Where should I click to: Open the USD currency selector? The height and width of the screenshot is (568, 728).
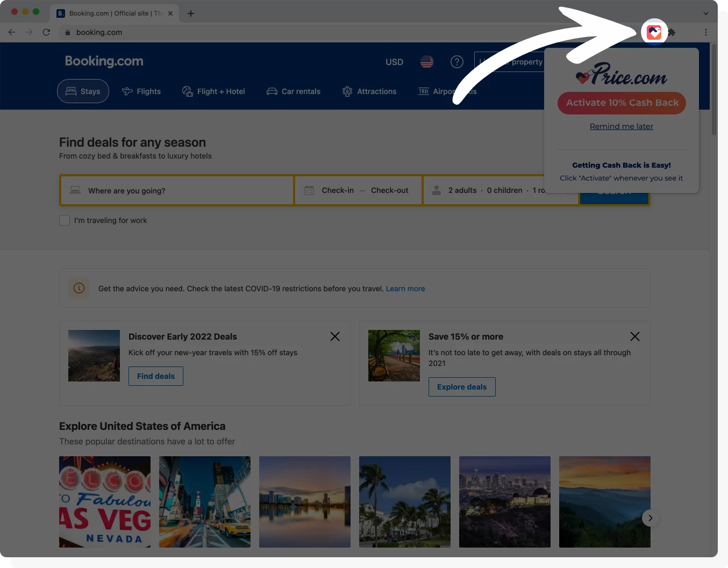click(394, 62)
